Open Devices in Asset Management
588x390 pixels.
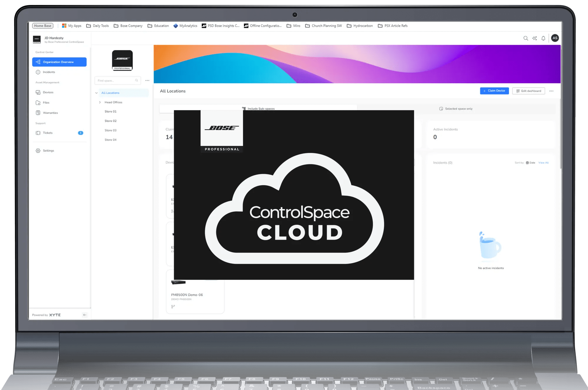[48, 92]
